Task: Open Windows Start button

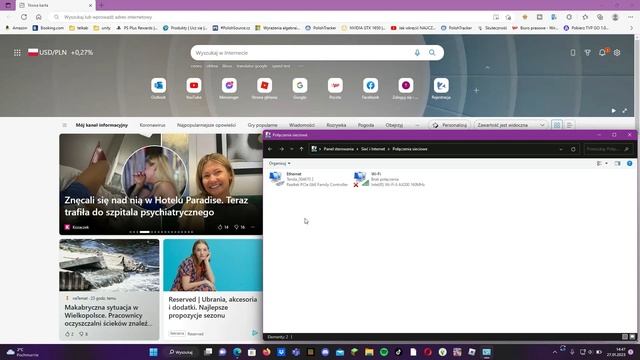Action: [153, 352]
